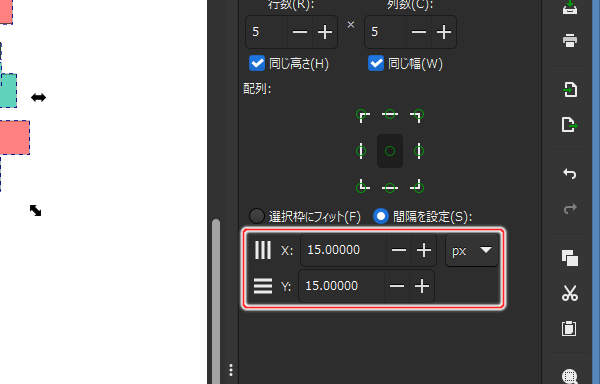The height and width of the screenshot is (384, 600).
Task: Increase Y spacing with plus button
Action: (x=422, y=286)
